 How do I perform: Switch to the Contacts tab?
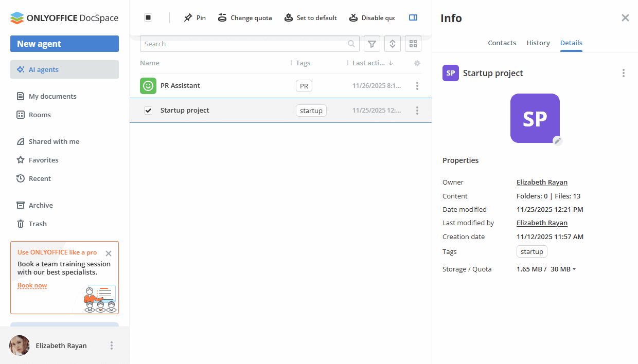[502, 43]
